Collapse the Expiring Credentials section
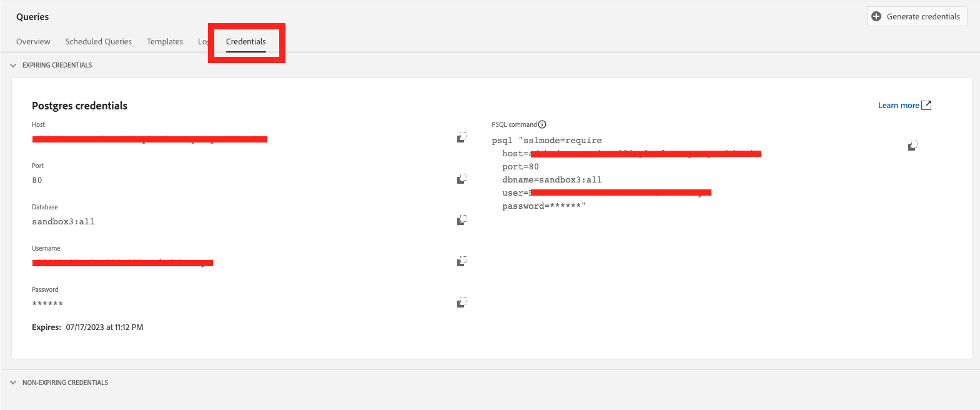Viewport: 980px width, 410px height. click(x=13, y=65)
